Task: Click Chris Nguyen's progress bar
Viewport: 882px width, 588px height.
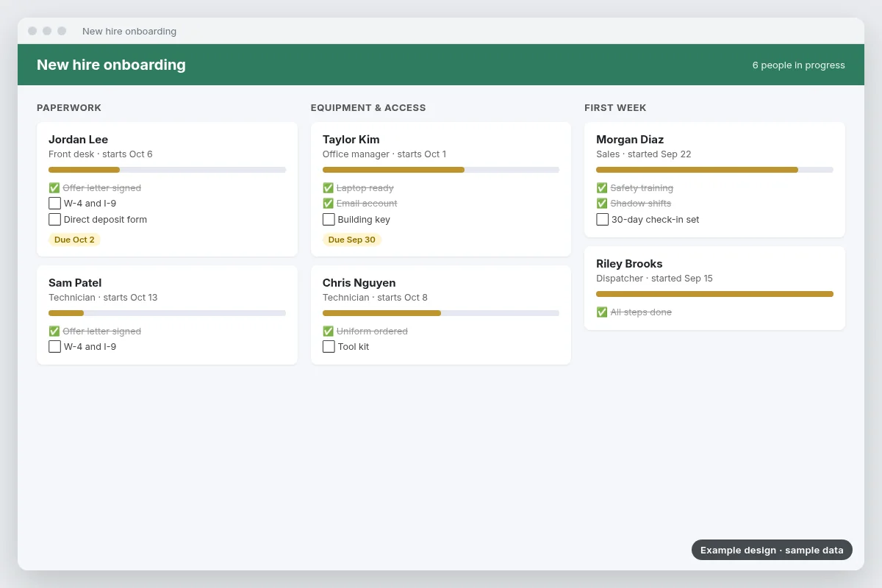Action: (441, 313)
